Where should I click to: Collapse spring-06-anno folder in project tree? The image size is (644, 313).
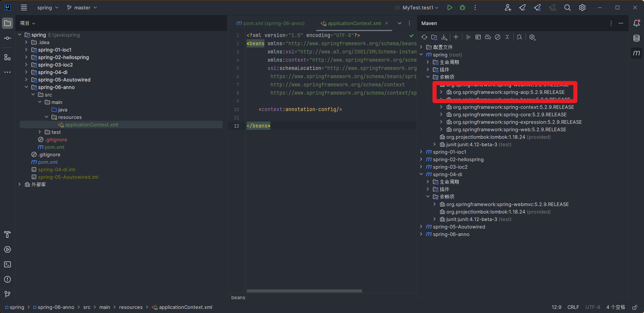point(26,87)
